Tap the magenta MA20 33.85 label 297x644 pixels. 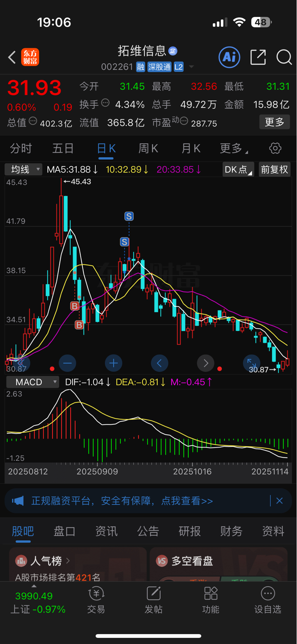click(x=179, y=169)
